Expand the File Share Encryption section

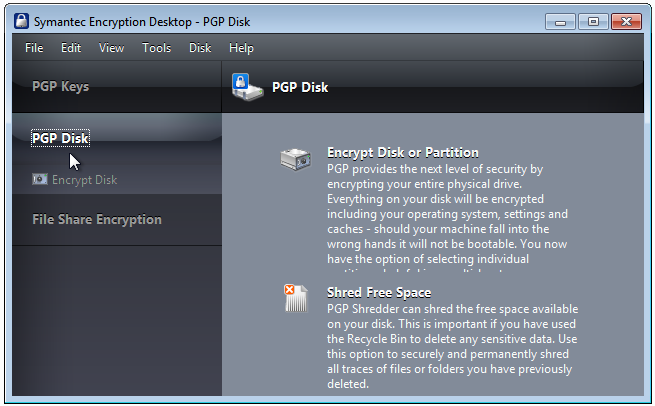[96, 220]
